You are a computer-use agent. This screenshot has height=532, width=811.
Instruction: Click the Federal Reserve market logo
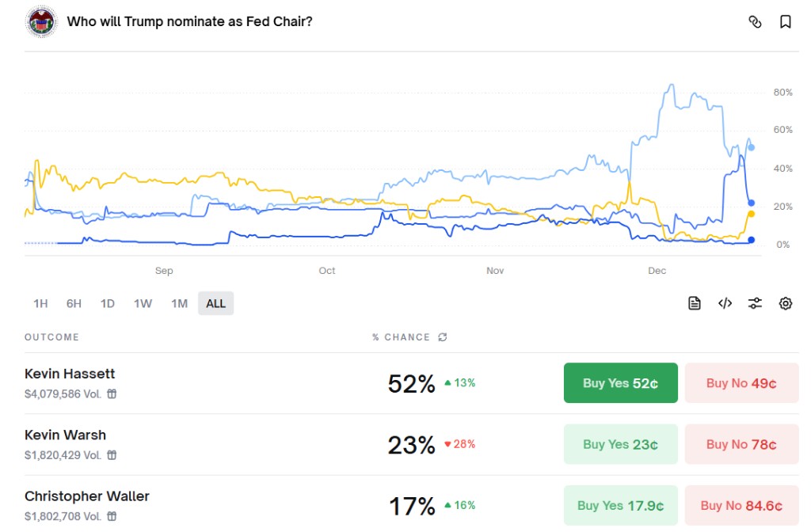(40, 21)
